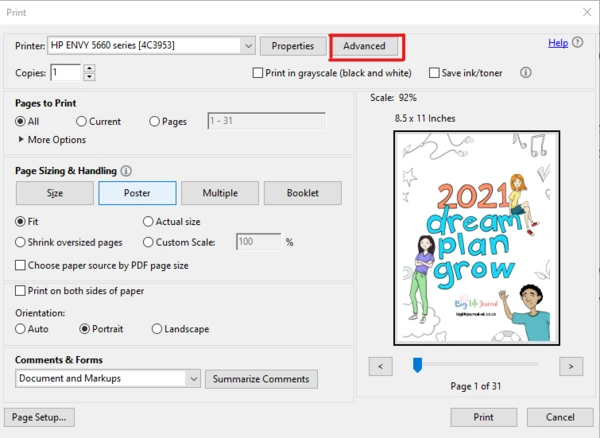
Task: Open the Help link
Action: 557,43
